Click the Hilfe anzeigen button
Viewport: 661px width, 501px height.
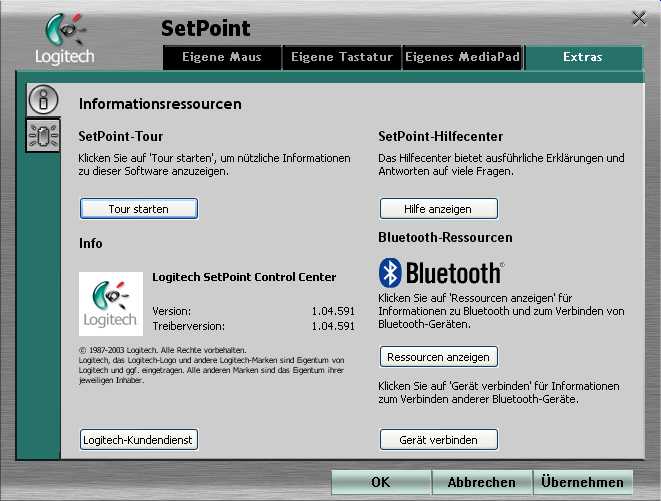click(438, 209)
